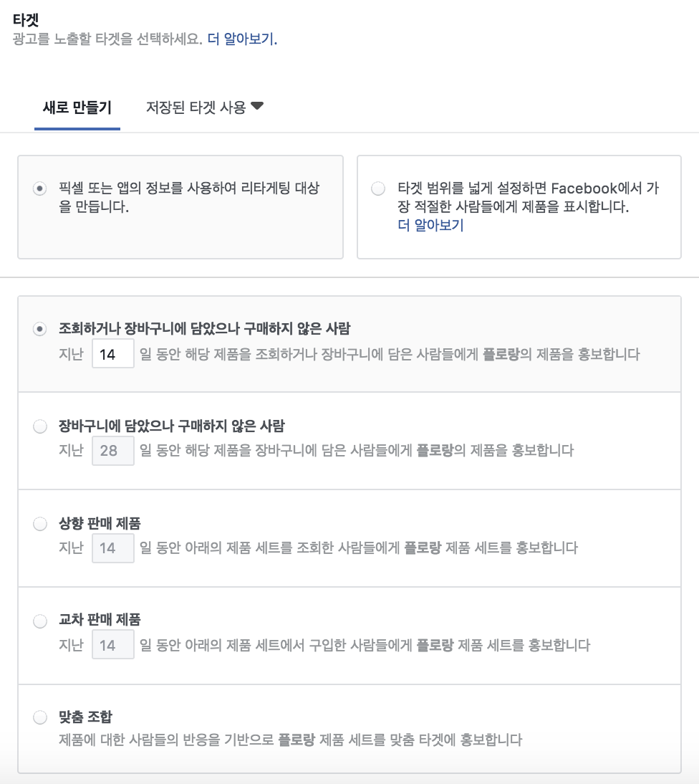
Task: Expand the arrow next to 저장된 타겟 사용
Action: coord(258,106)
